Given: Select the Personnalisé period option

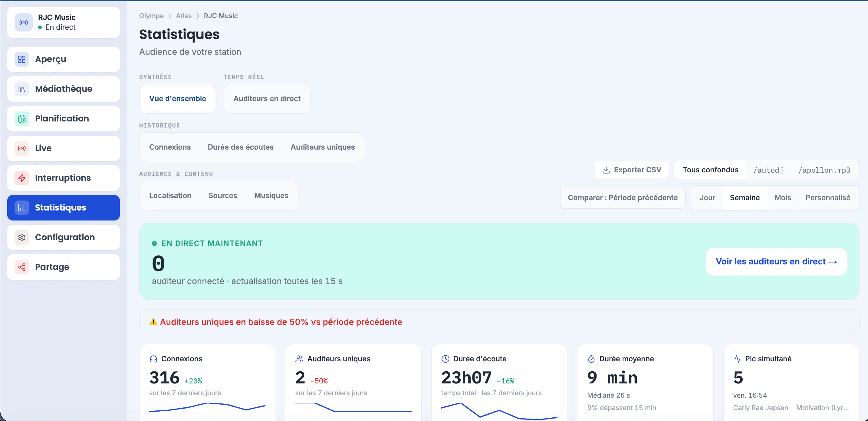Looking at the screenshot, I should pos(827,198).
